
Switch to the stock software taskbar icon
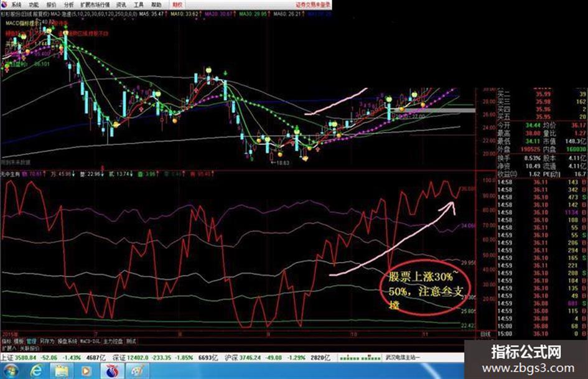pos(112,371)
